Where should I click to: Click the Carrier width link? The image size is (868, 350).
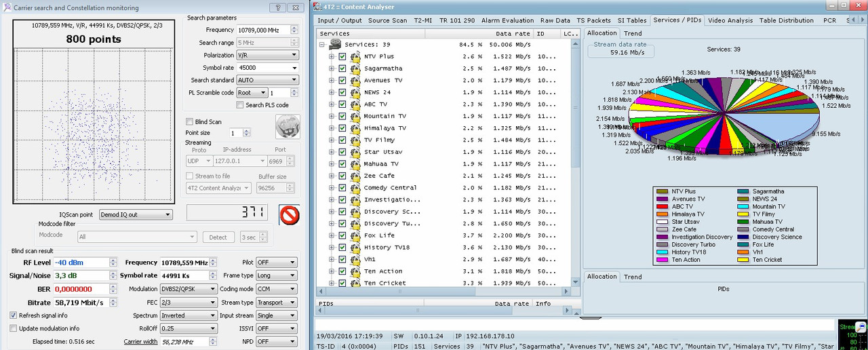point(140,342)
